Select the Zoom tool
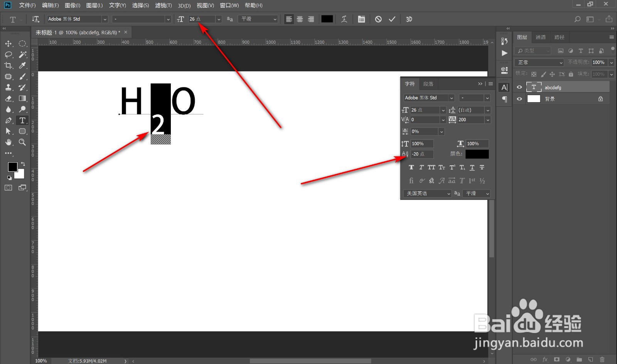617x364 pixels. click(22, 142)
